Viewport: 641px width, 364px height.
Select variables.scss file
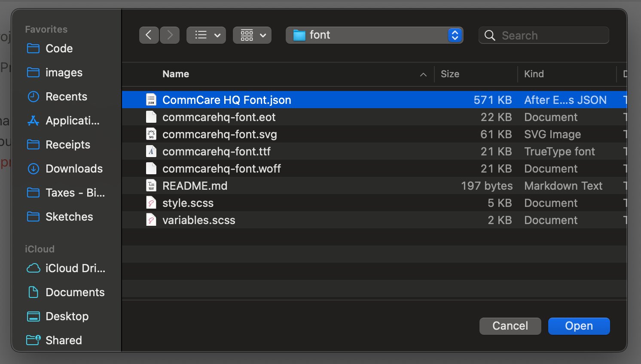click(x=374, y=220)
